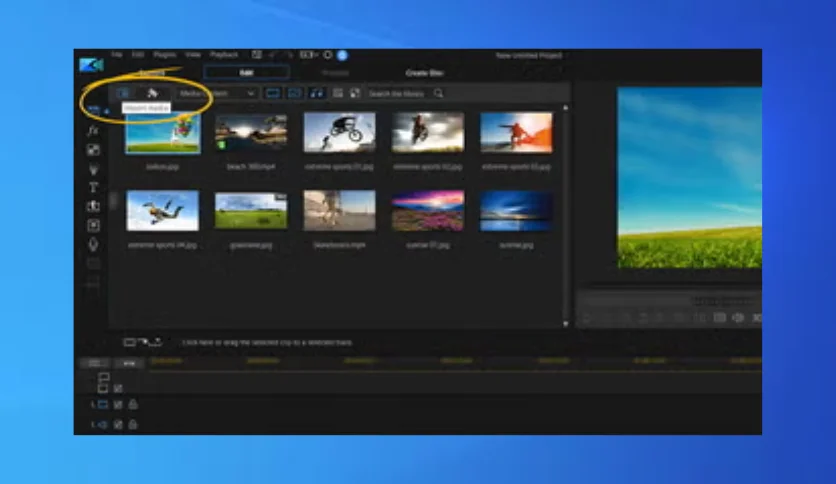Click the preview volume icon
The height and width of the screenshot is (484, 836).
tap(738, 318)
